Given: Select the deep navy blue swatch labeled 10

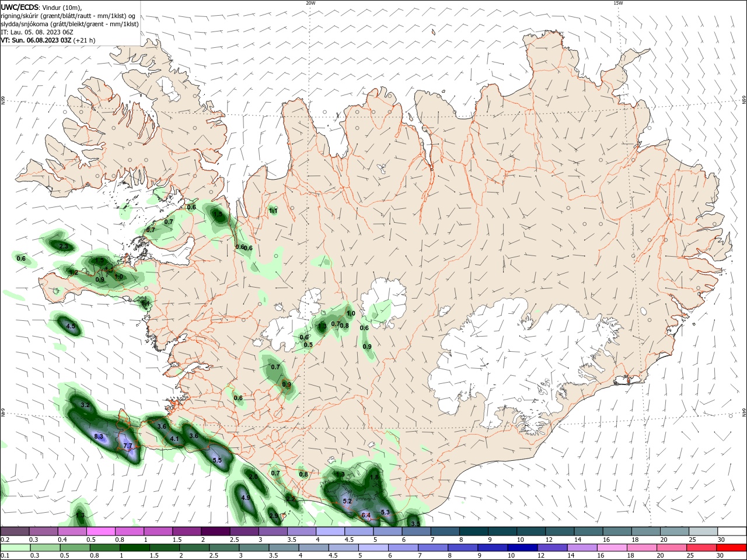Looking at the screenshot, I should [522, 548].
